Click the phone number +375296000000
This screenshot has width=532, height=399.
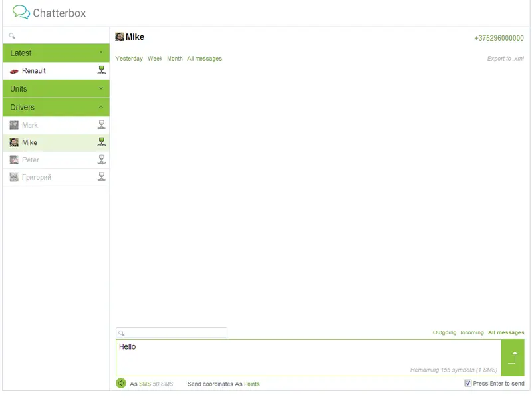click(x=499, y=38)
